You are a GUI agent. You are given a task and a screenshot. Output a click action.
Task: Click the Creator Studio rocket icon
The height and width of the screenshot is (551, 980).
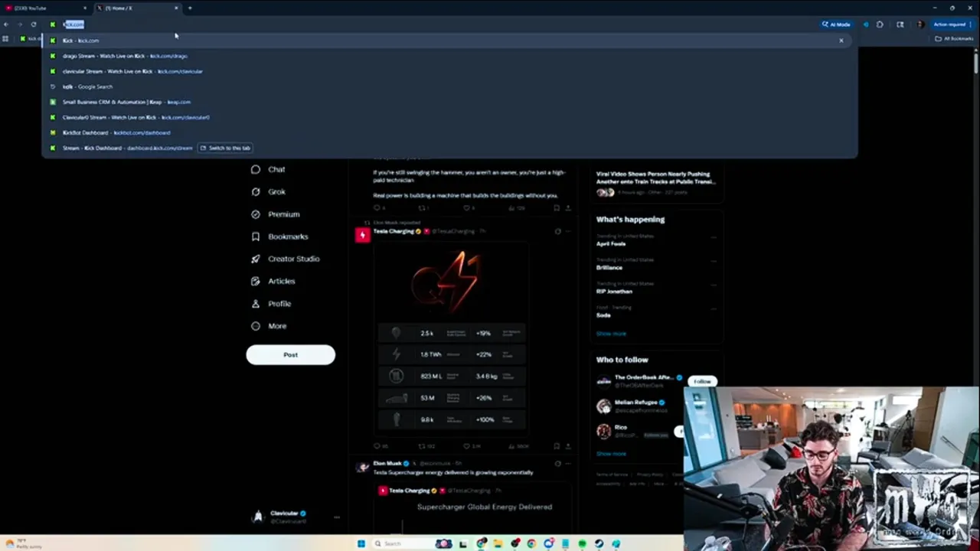256,259
